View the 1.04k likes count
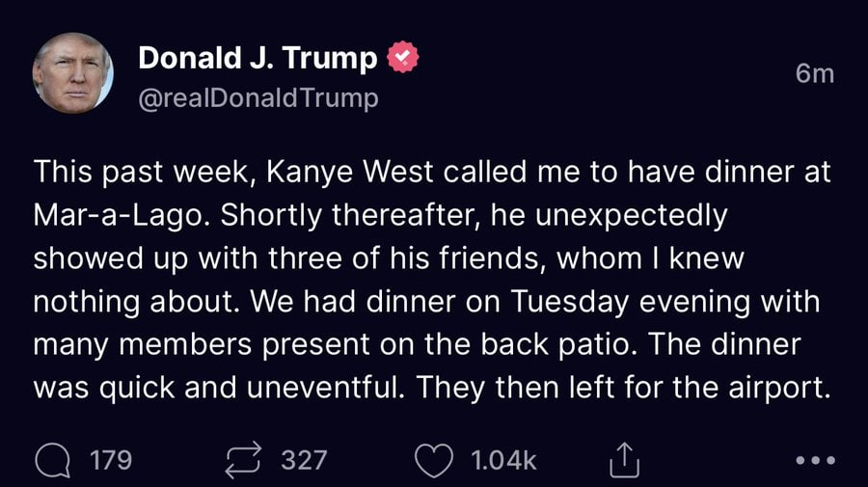The image size is (868, 487). 503,460
